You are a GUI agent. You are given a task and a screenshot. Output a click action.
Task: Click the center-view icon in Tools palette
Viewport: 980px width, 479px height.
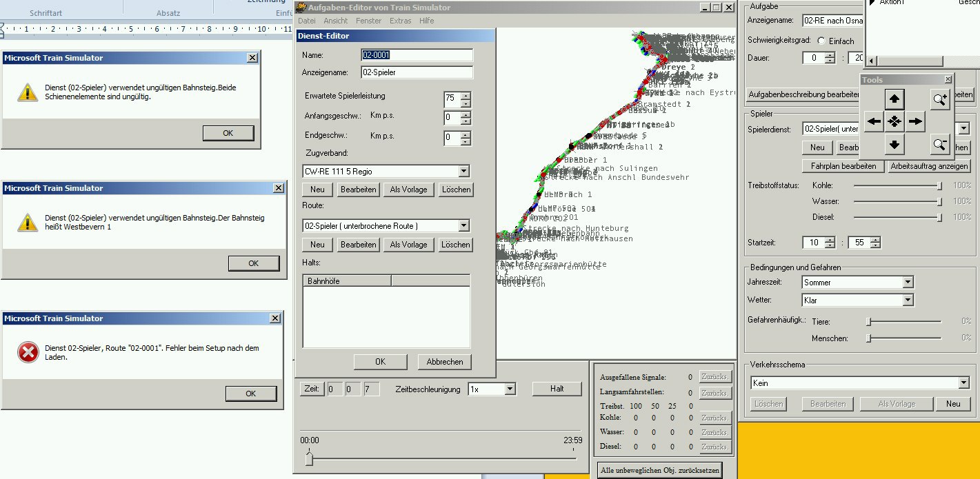(894, 122)
